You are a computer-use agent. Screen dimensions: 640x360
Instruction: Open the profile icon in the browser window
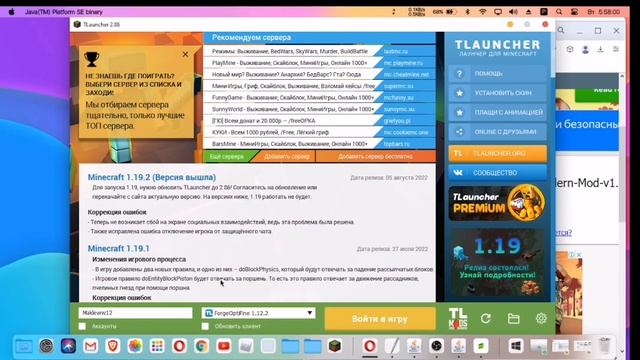pyautogui.click(x=585, y=49)
